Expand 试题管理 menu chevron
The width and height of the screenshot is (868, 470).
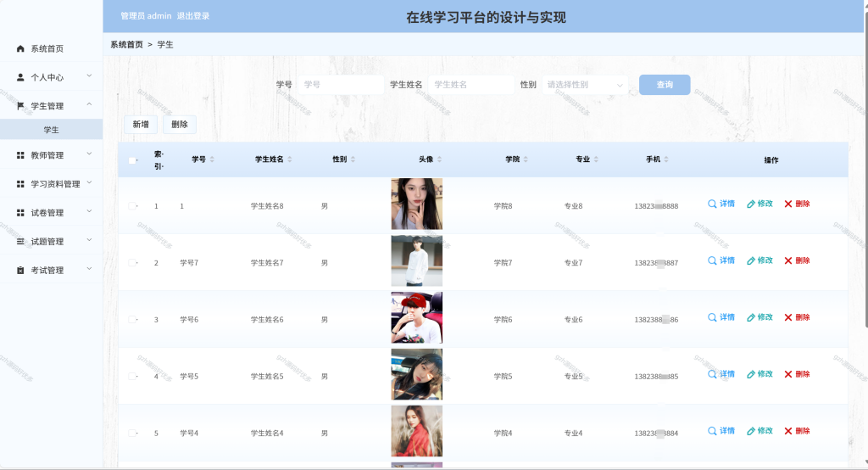click(89, 241)
